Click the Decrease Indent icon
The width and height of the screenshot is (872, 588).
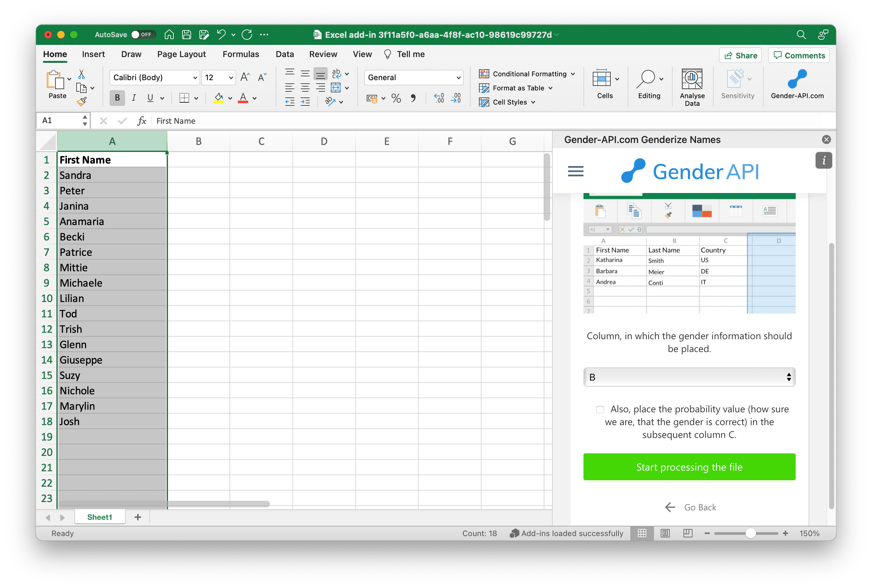[289, 102]
